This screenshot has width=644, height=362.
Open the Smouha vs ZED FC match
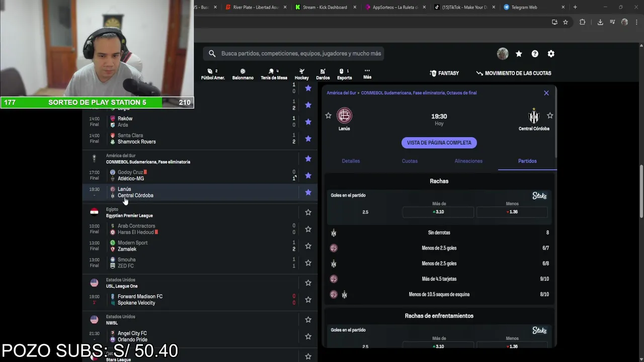tap(200, 263)
